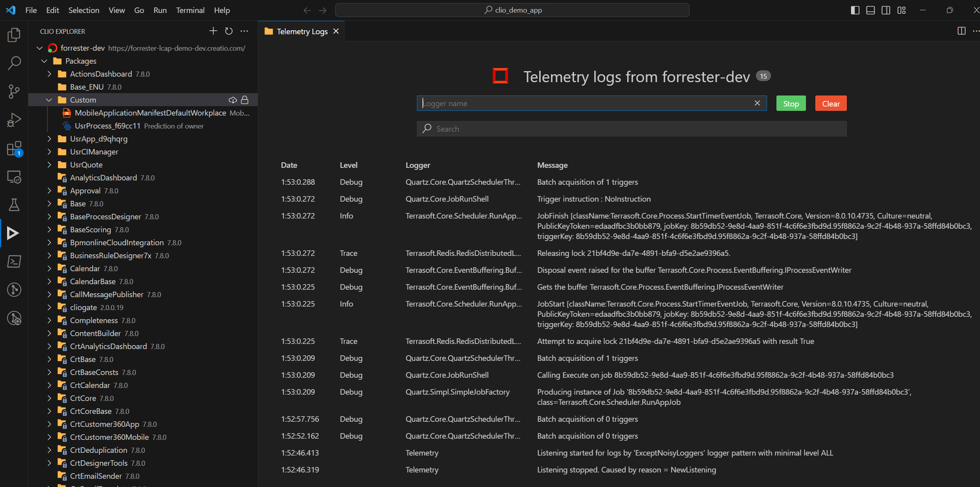Image resolution: width=980 pixels, height=487 pixels.
Task: Collapse the Custom package folder
Action: 49,100
